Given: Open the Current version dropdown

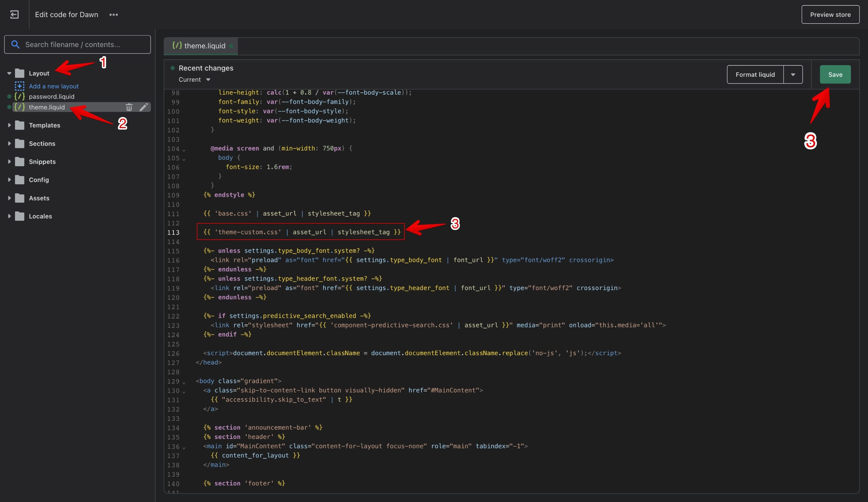Looking at the screenshot, I should (x=195, y=80).
